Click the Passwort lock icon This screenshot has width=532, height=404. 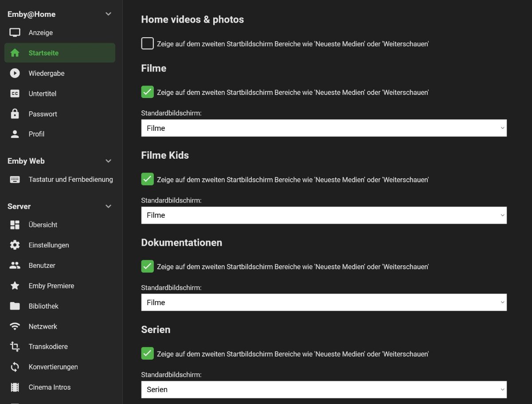[15, 114]
